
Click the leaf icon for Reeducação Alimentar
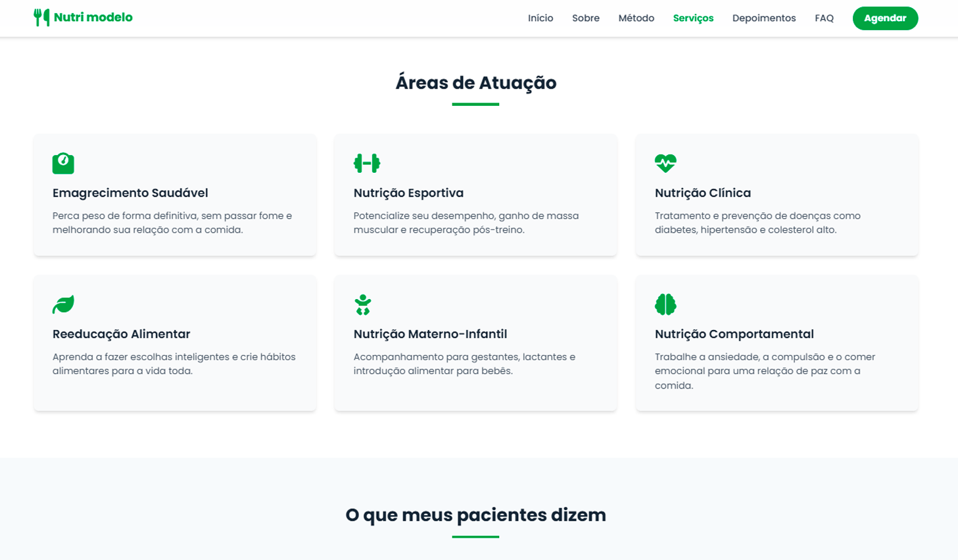63,304
